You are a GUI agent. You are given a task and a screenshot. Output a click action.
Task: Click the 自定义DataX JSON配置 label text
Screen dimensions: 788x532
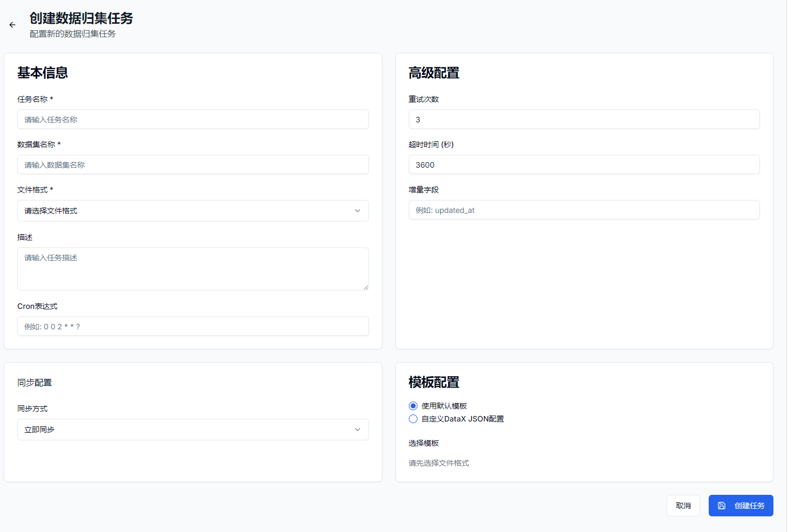tap(463, 419)
